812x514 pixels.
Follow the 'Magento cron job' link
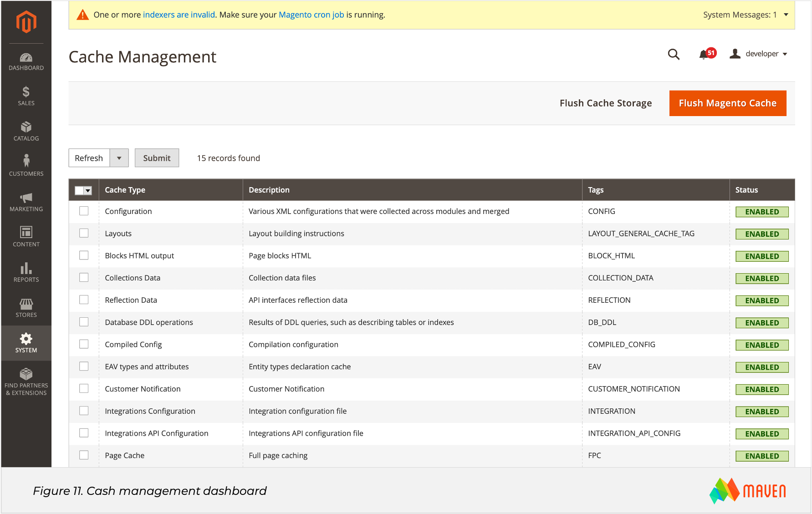coord(311,15)
